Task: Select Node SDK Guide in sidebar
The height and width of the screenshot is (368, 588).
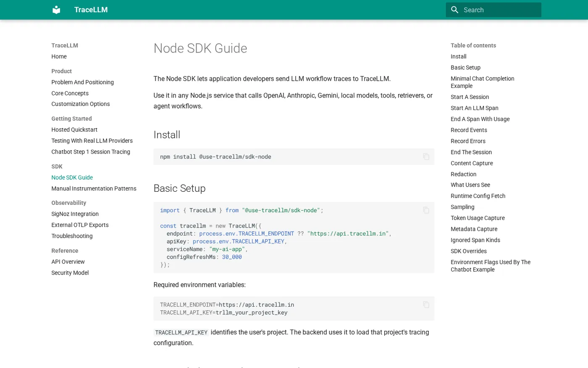Action: click(72, 177)
